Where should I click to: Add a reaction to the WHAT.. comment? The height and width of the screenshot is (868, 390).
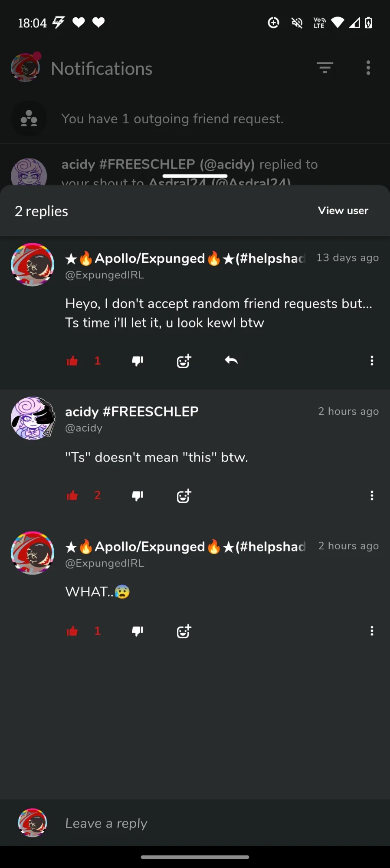pyautogui.click(x=184, y=631)
